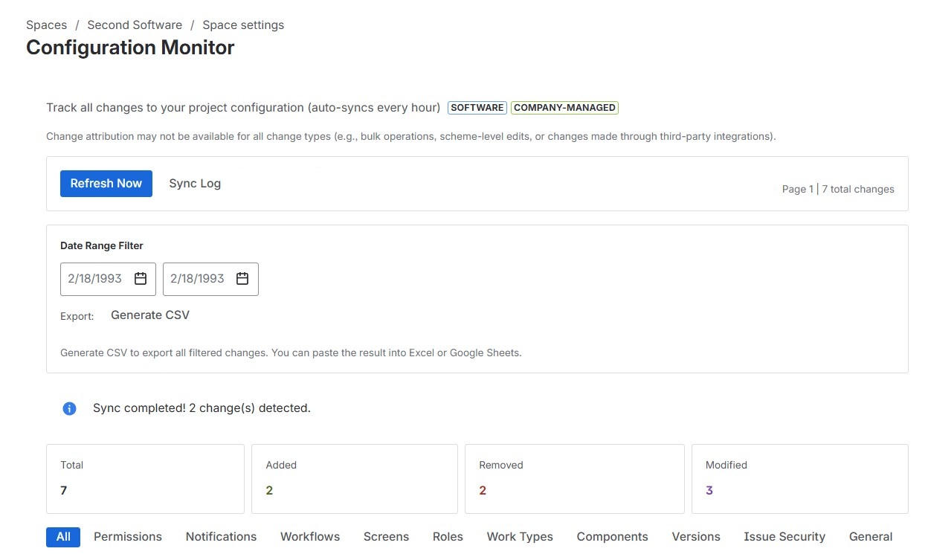Open the Notifications filter tab

[x=221, y=536]
